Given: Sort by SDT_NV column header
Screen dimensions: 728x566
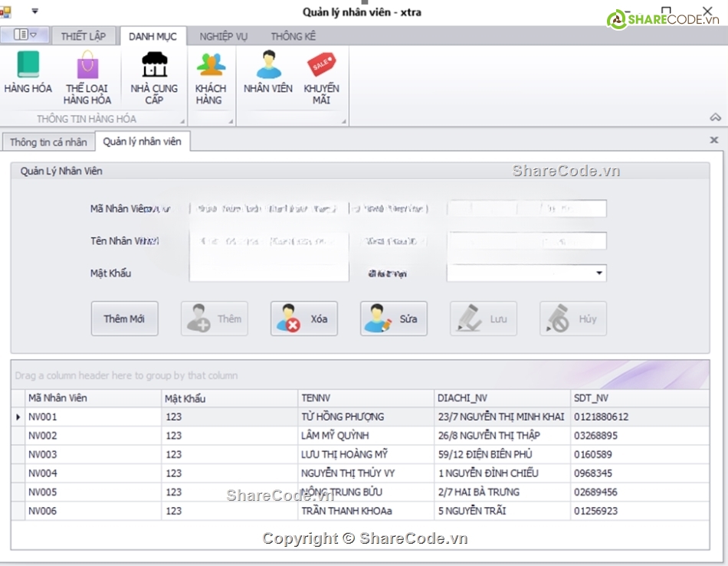Looking at the screenshot, I should 640,398.
